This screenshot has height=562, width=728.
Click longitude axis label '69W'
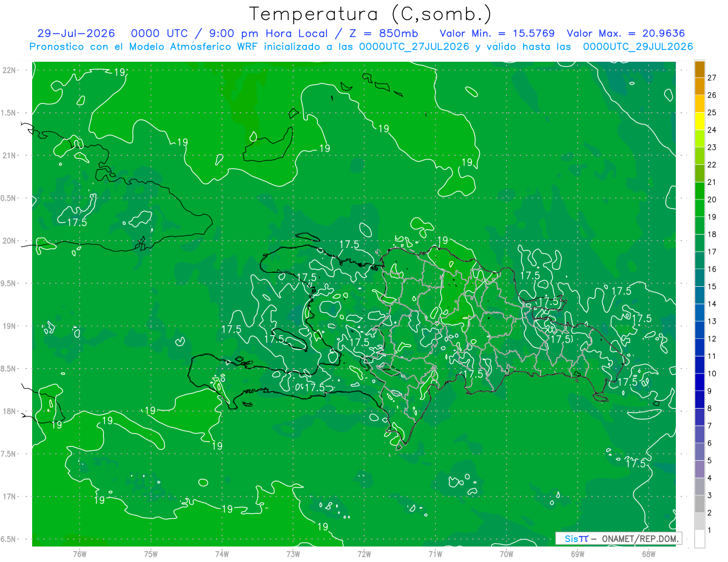(577, 554)
